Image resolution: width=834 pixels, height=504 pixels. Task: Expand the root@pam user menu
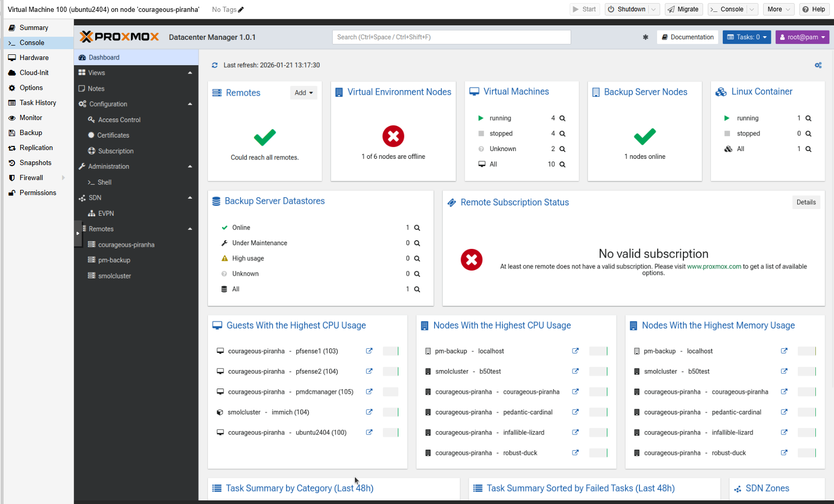[802, 37]
